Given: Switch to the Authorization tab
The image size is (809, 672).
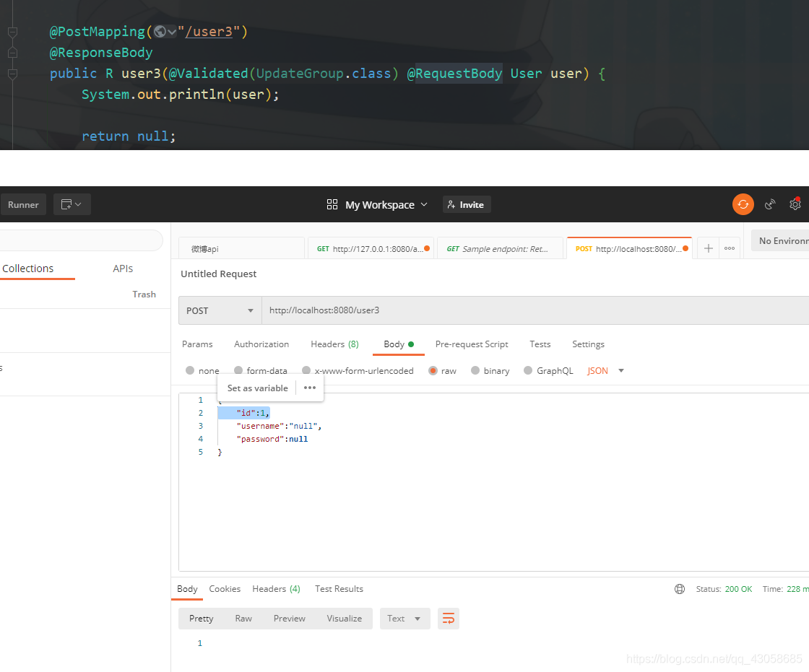Looking at the screenshot, I should 261,344.
